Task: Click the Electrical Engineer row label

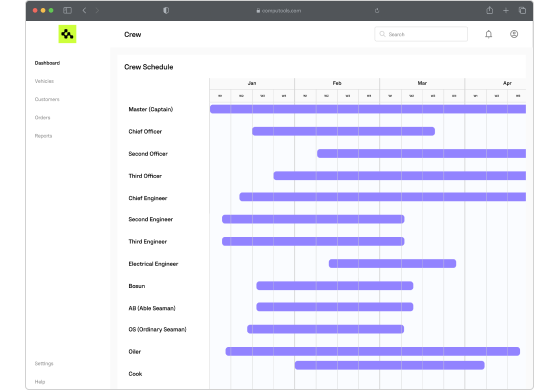Action: [x=153, y=264]
